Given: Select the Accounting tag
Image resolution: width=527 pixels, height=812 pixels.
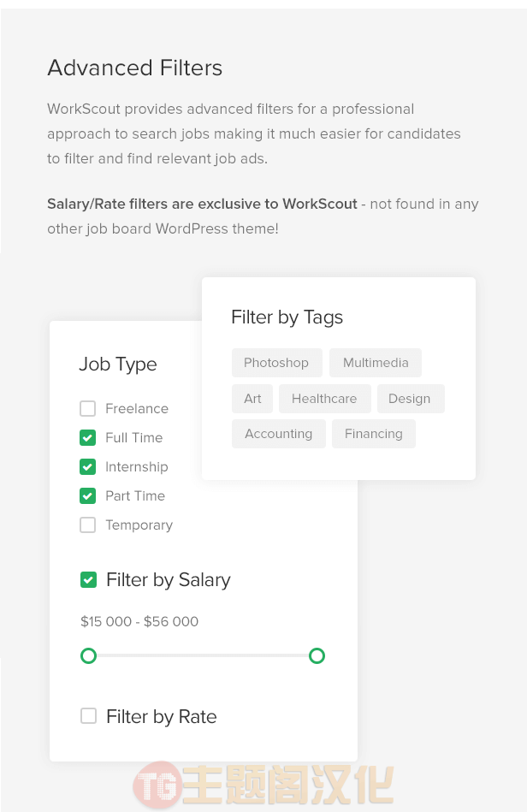Looking at the screenshot, I should pos(279,434).
